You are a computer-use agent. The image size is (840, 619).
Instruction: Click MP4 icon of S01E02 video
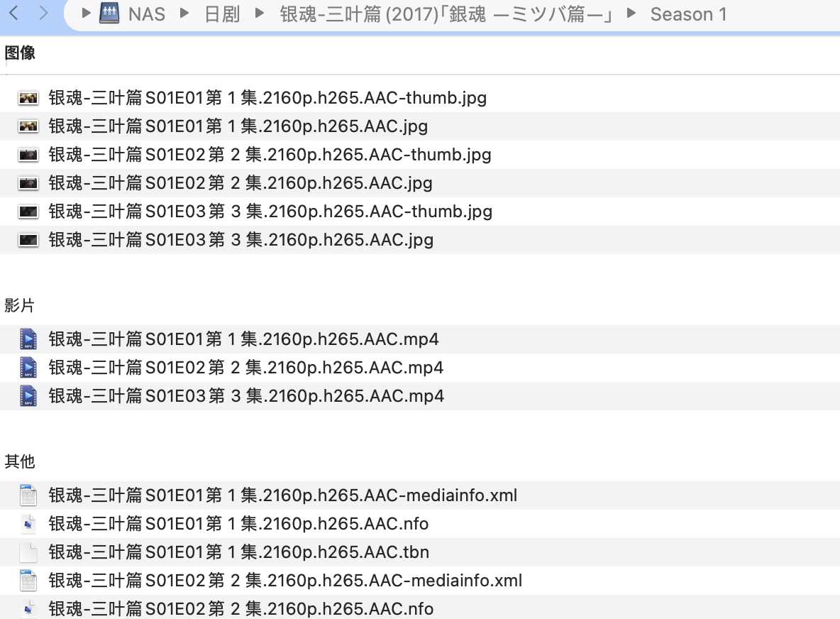click(x=28, y=368)
